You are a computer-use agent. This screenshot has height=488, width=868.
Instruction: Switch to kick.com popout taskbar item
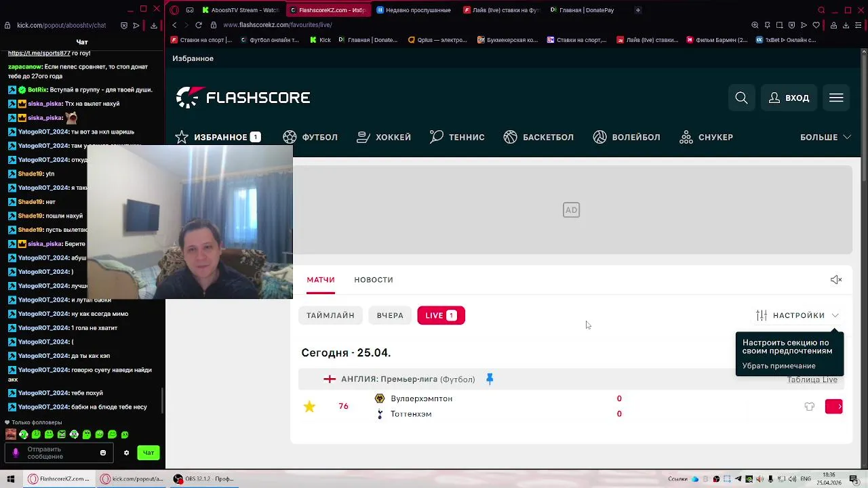coord(132,479)
